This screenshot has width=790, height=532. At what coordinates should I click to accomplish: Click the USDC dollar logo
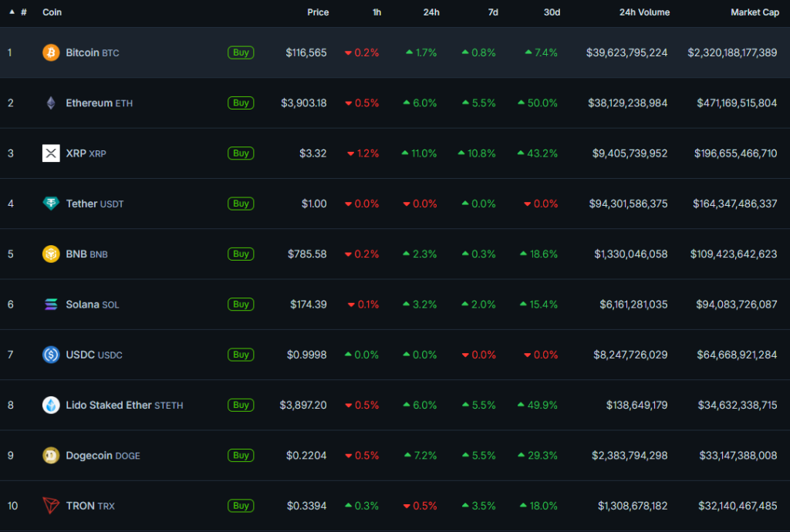click(49, 354)
